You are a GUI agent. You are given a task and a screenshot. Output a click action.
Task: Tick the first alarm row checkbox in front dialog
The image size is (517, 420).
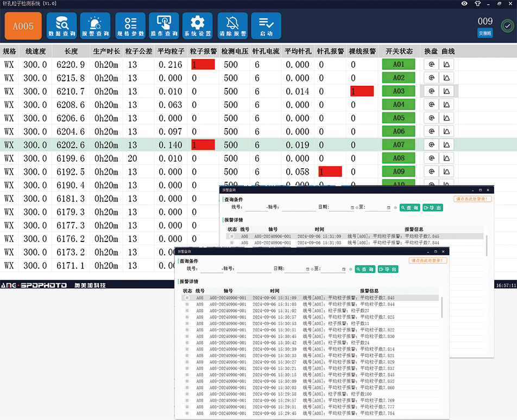coord(187,298)
